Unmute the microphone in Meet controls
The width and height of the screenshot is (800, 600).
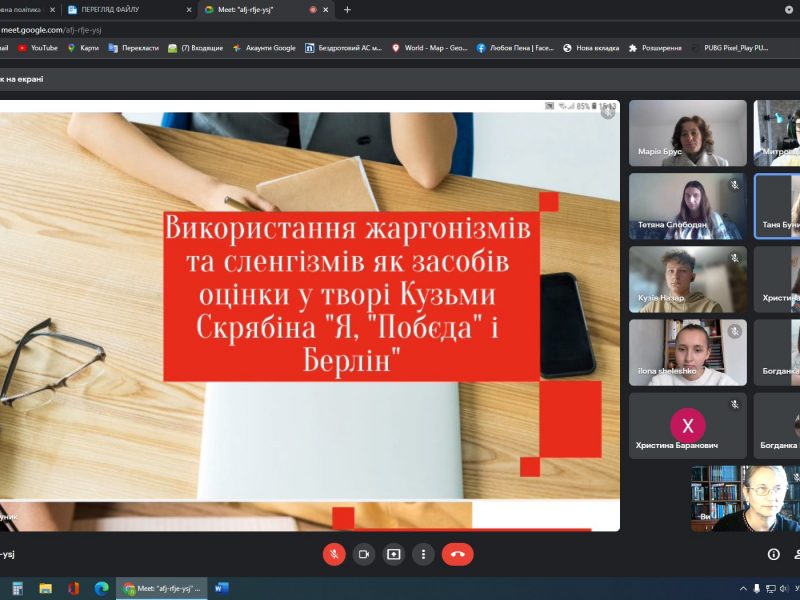[x=334, y=554]
